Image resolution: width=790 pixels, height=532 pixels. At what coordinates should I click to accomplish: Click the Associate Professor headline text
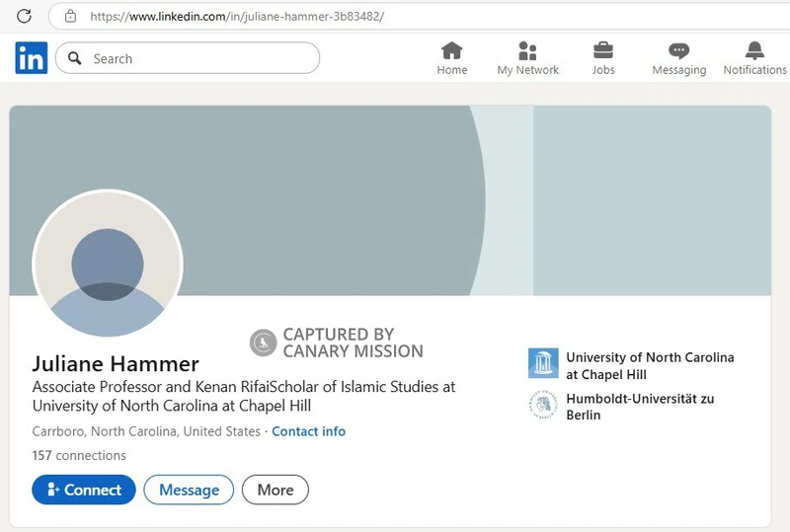coord(243,396)
